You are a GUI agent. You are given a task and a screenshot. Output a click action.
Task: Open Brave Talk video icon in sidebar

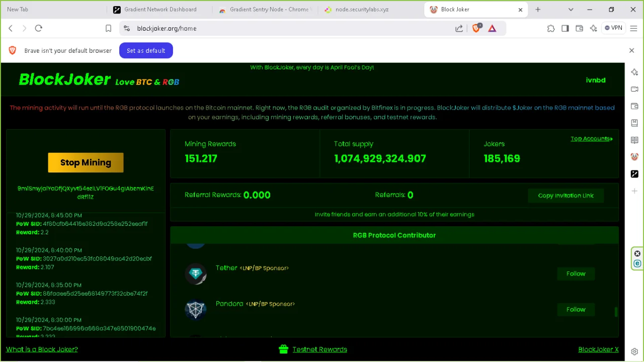634,89
